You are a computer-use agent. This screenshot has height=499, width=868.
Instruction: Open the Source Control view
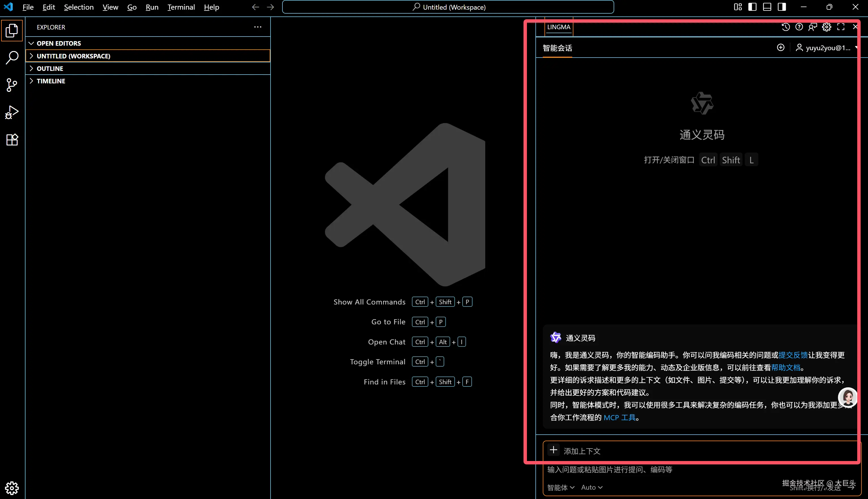pos(12,85)
